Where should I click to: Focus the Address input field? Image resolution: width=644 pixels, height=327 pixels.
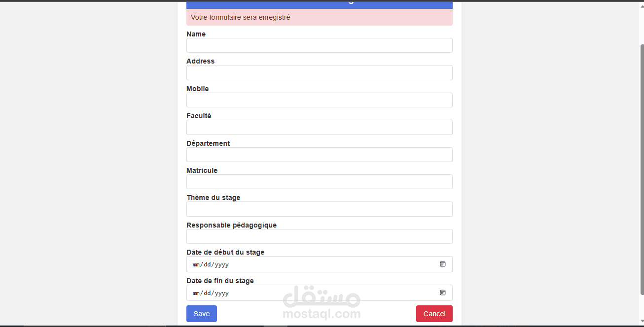[x=320, y=73]
